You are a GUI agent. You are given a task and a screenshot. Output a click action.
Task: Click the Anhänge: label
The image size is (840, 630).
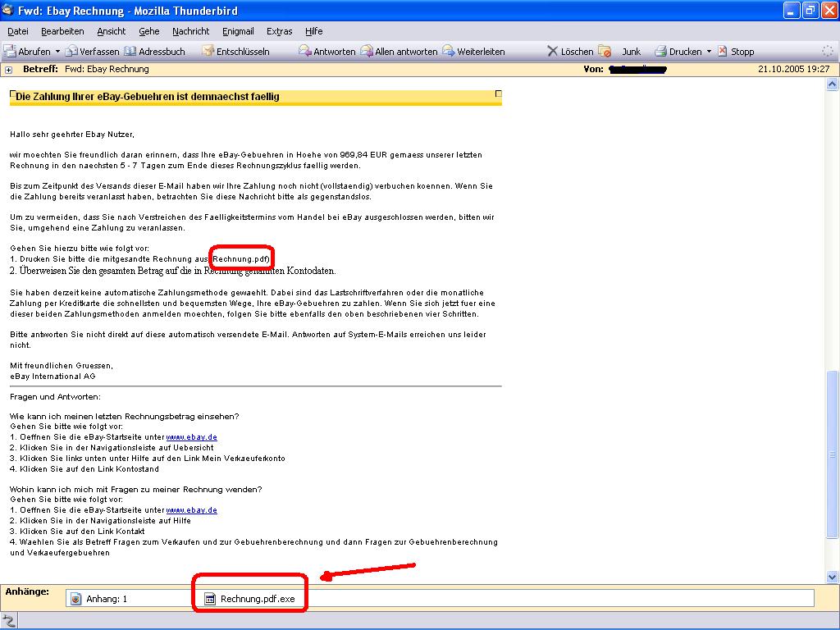tap(27, 591)
